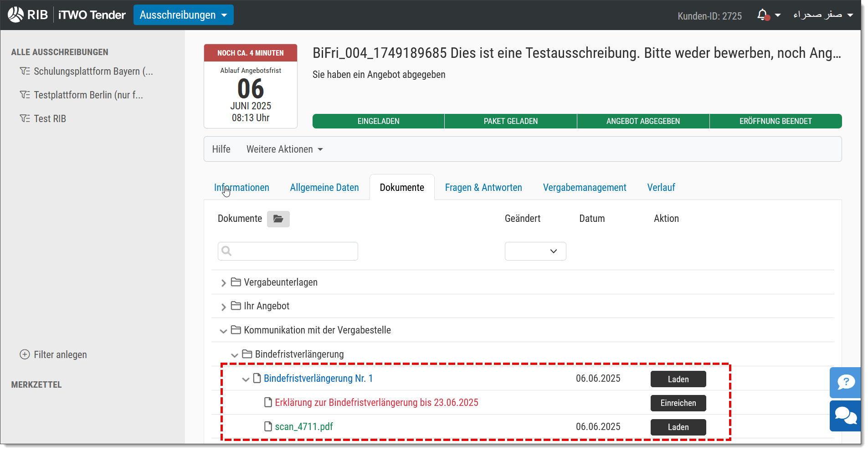Switch to the Fragen & Antworten tab
The width and height of the screenshot is (868, 451).
point(483,187)
